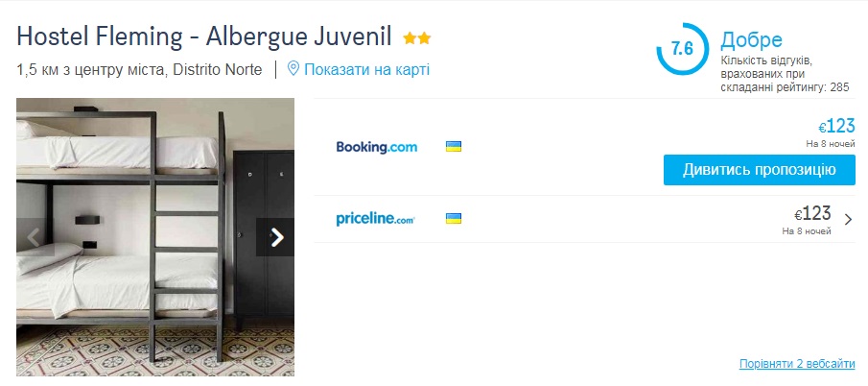
Task: Click the priceline.com logo
Action: pos(375,219)
